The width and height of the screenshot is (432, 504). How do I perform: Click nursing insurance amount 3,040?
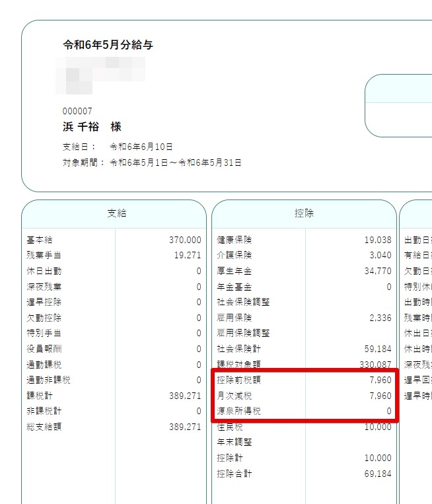click(x=380, y=255)
